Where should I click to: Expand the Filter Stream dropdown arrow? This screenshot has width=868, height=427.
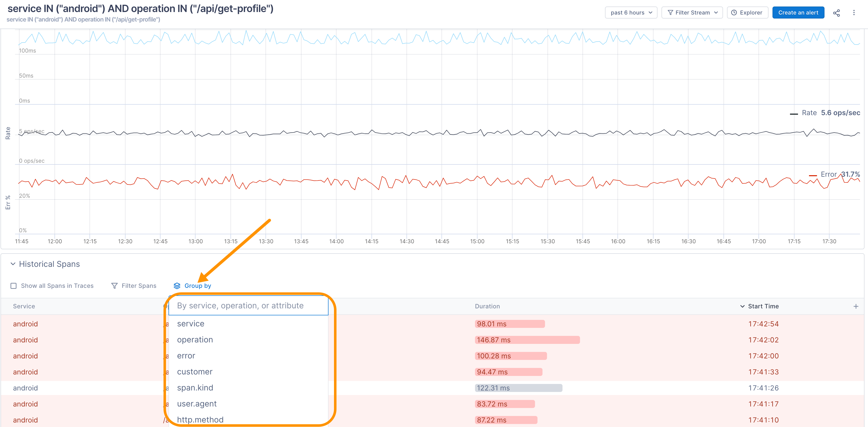[x=716, y=13]
